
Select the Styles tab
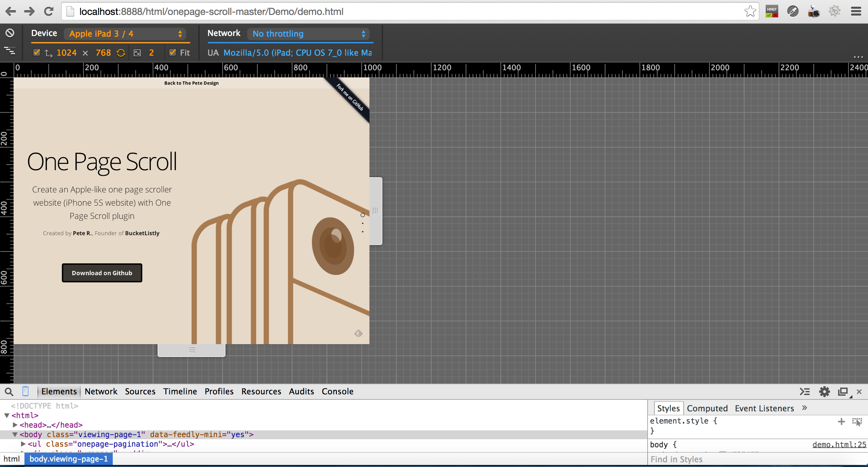click(668, 408)
